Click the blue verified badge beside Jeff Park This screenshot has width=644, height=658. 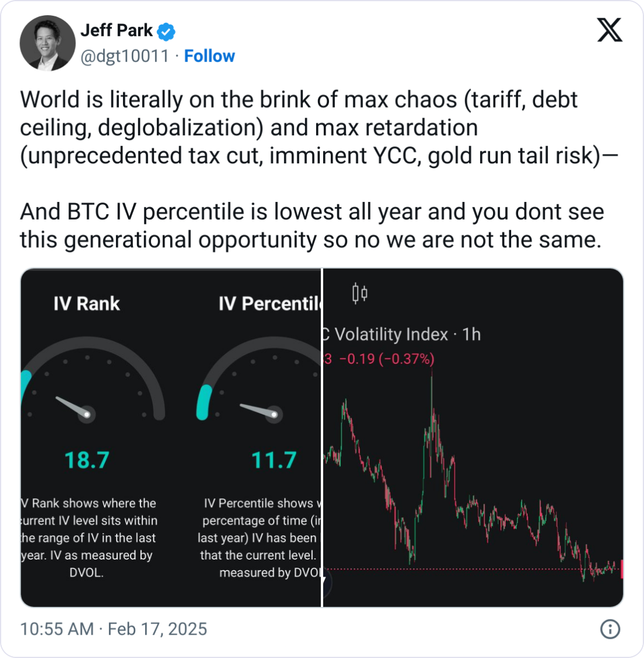click(x=166, y=31)
